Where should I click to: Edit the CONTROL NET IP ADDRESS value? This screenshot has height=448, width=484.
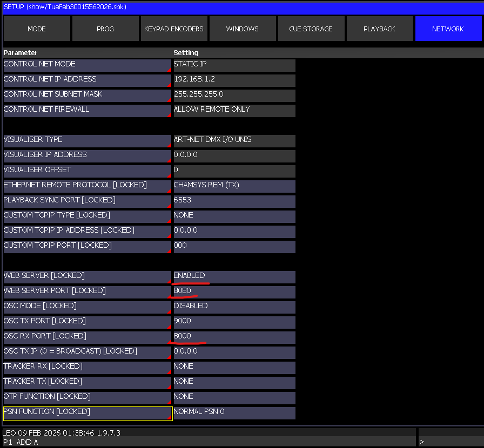tap(234, 80)
